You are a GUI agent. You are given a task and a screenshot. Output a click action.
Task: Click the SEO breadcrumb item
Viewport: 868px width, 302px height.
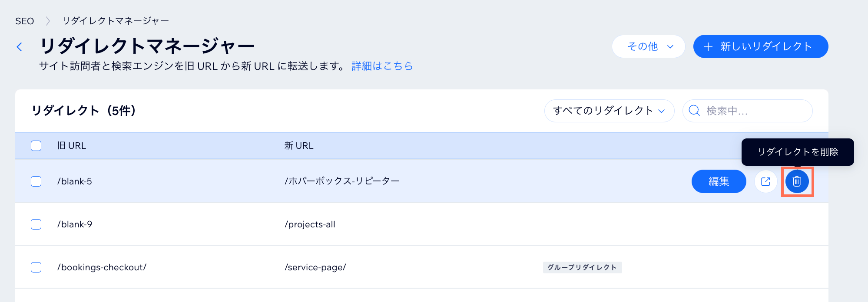pos(24,21)
